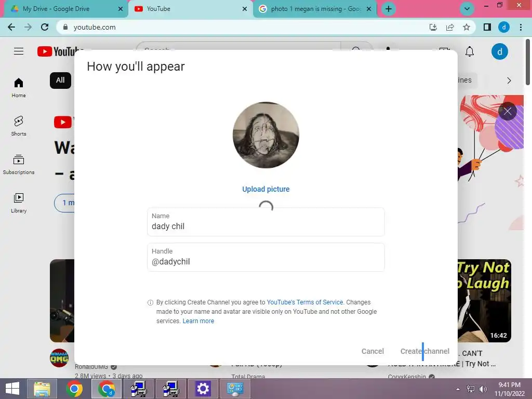Toggle the Chrome side panel
This screenshot has height=399, width=532.
coord(487,27)
